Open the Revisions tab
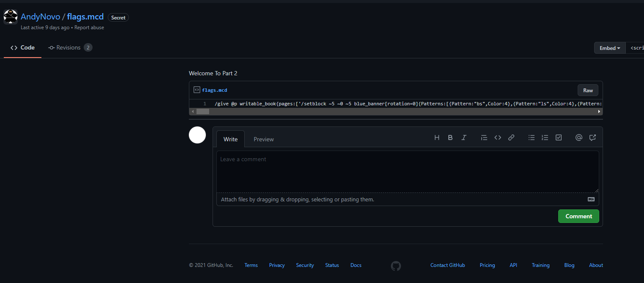Screen dimensions: 644x283 pyautogui.click(x=70, y=48)
